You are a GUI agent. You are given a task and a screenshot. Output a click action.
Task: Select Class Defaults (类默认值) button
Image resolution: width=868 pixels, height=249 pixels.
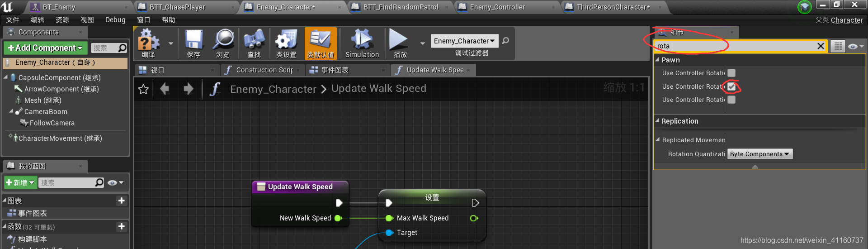coord(321,43)
